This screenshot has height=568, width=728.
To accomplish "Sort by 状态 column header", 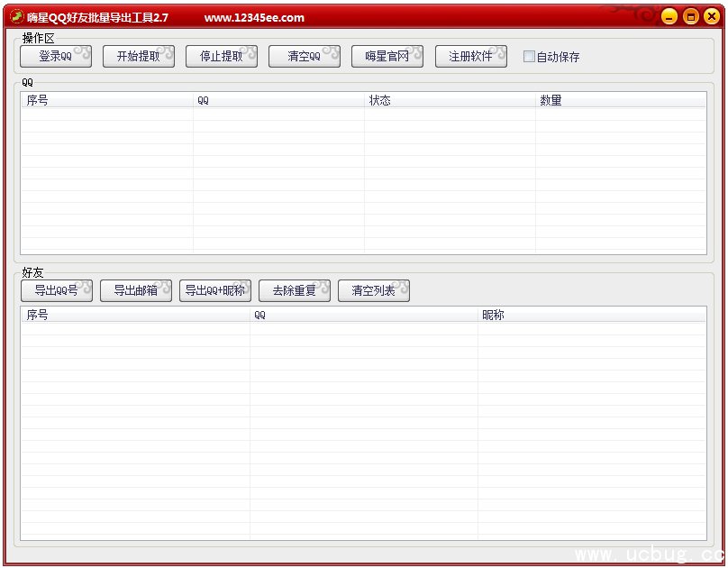I will click(x=450, y=100).
